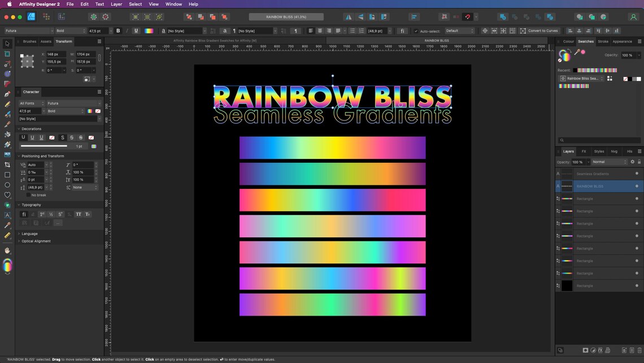
Task: Select the Heart shape tool
Action: coord(7,195)
